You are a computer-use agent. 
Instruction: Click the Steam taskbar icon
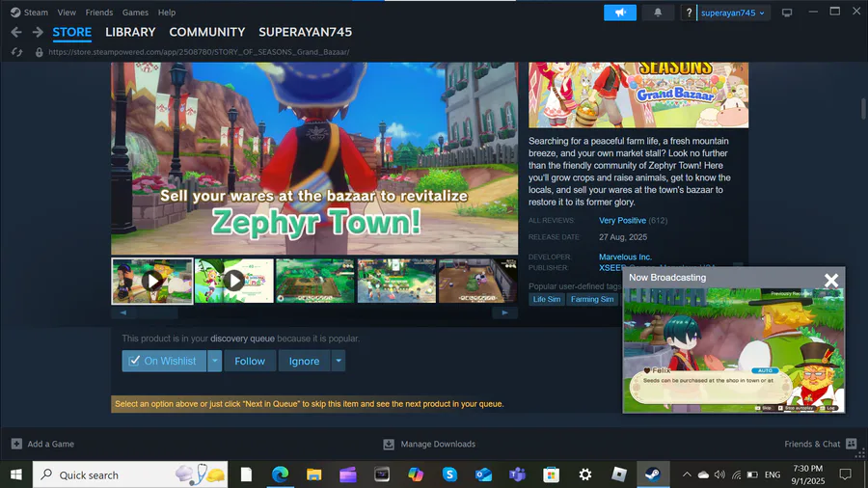(653, 474)
